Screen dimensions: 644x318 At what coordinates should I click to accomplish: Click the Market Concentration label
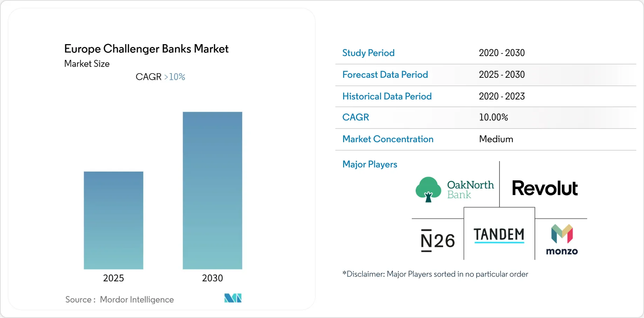coord(388,139)
